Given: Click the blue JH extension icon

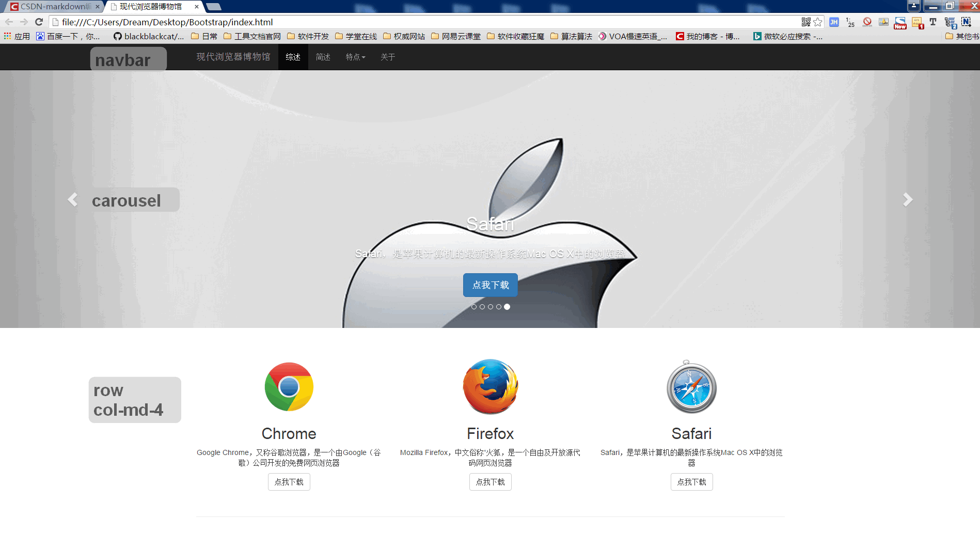Looking at the screenshot, I should click(834, 22).
